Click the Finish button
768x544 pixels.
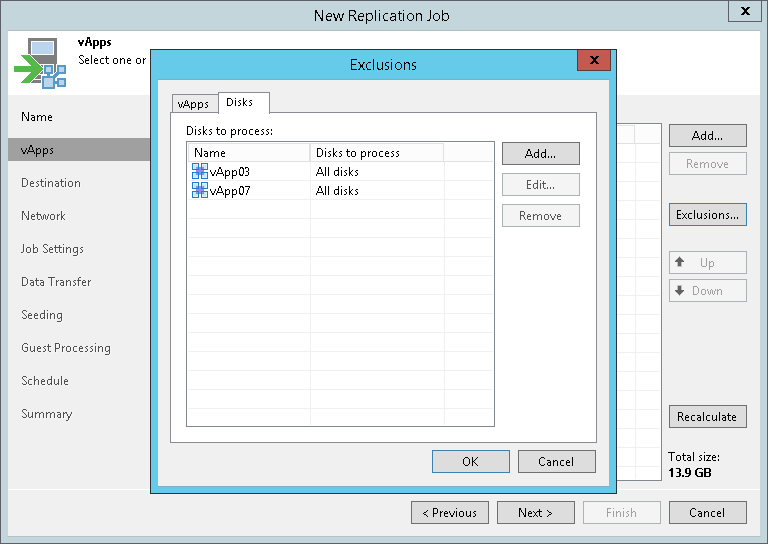(622, 513)
